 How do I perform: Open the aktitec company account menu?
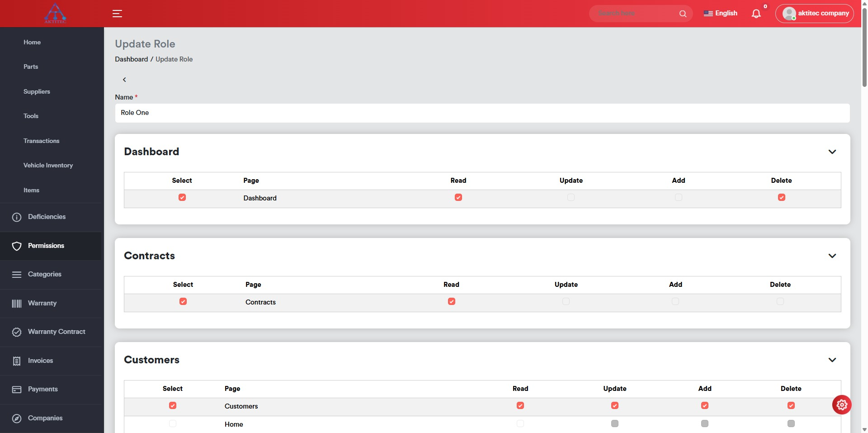click(x=815, y=14)
